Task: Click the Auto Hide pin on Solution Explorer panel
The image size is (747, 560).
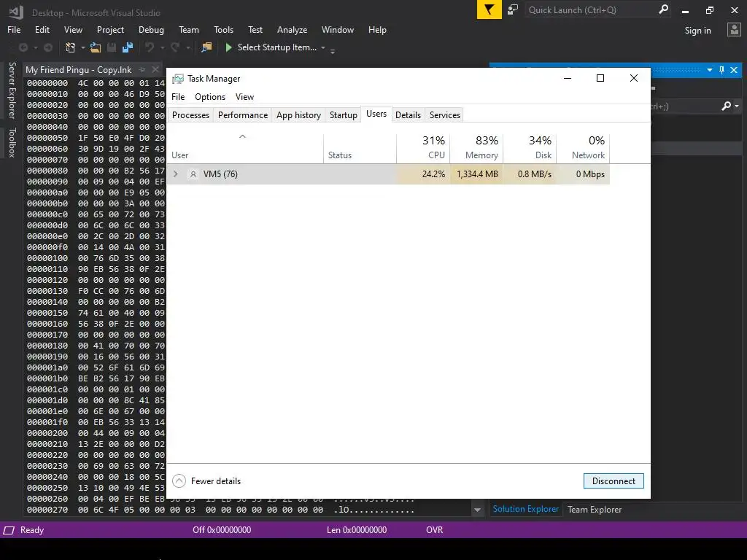Action: pos(721,70)
